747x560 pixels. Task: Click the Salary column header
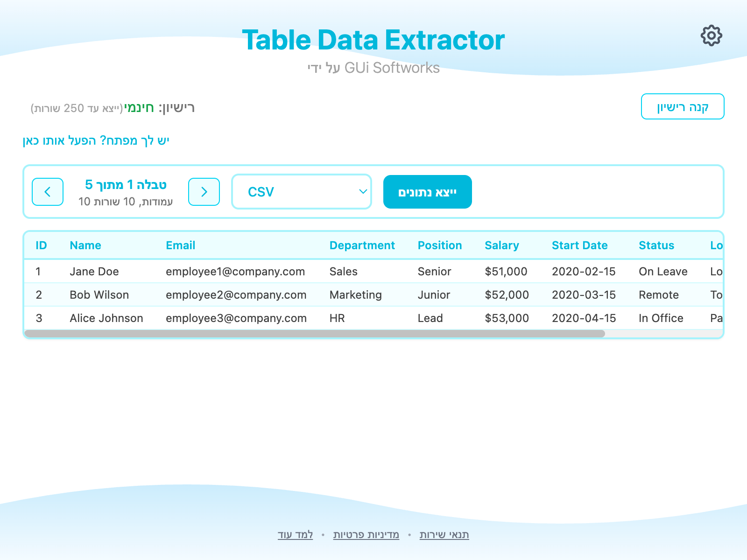[x=502, y=245]
